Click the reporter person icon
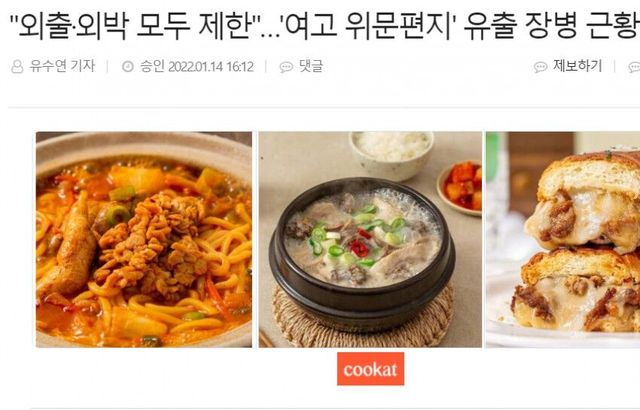This screenshot has width=640, height=410. (x=17, y=66)
